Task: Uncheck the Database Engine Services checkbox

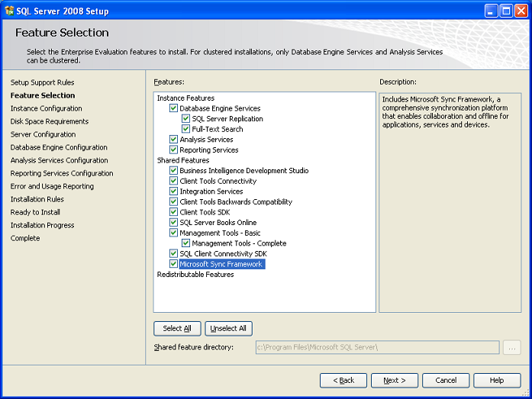Action: [x=173, y=108]
